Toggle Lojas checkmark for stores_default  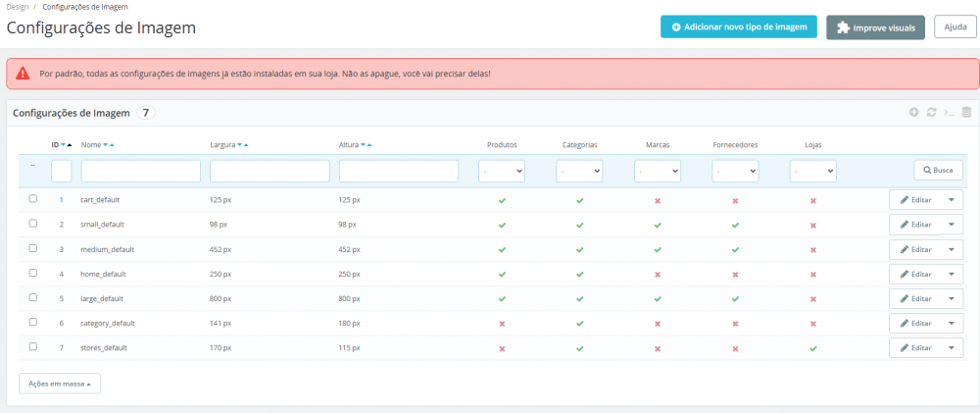813,348
